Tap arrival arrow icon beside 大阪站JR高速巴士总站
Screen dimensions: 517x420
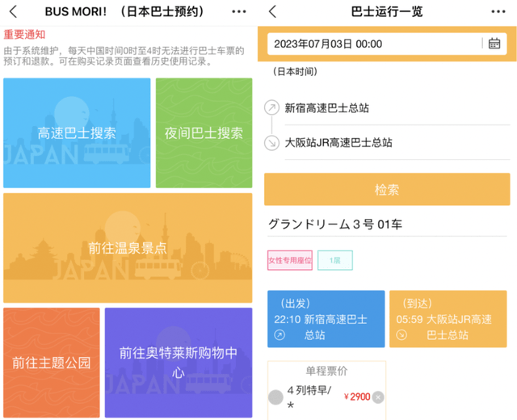tap(272, 143)
